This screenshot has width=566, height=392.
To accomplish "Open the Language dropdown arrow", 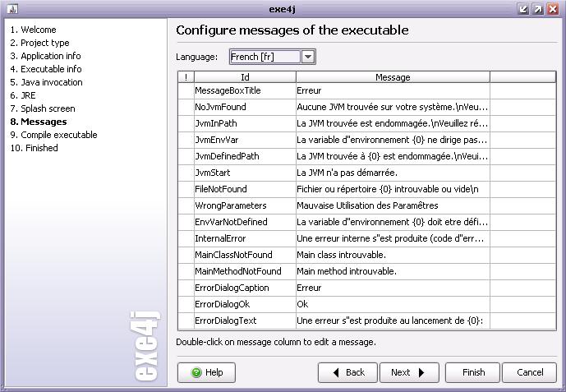I will tap(308, 57).
